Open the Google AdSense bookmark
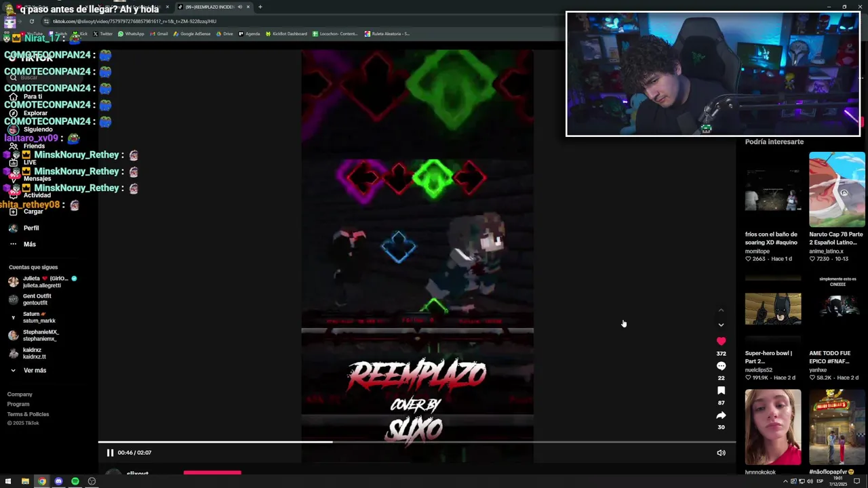The width and height of the screenshot is (868, 488). pos(192,34)
